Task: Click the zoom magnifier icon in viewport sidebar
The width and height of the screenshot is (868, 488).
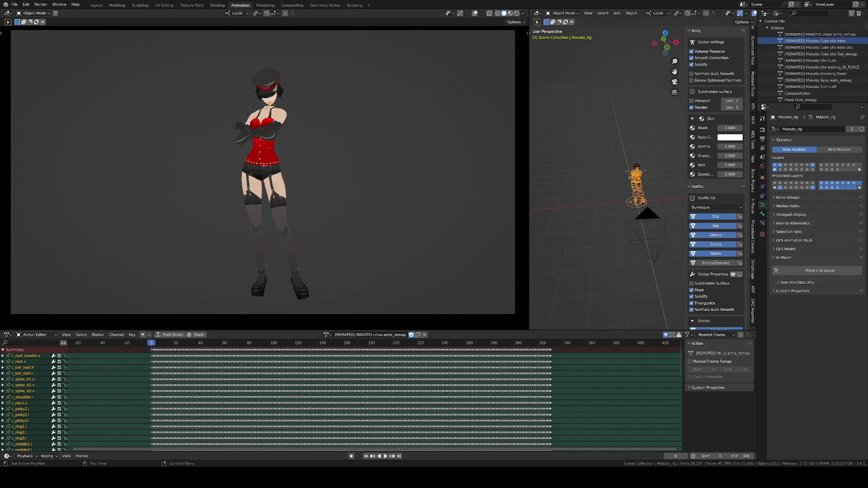Action: click(675, 61)
